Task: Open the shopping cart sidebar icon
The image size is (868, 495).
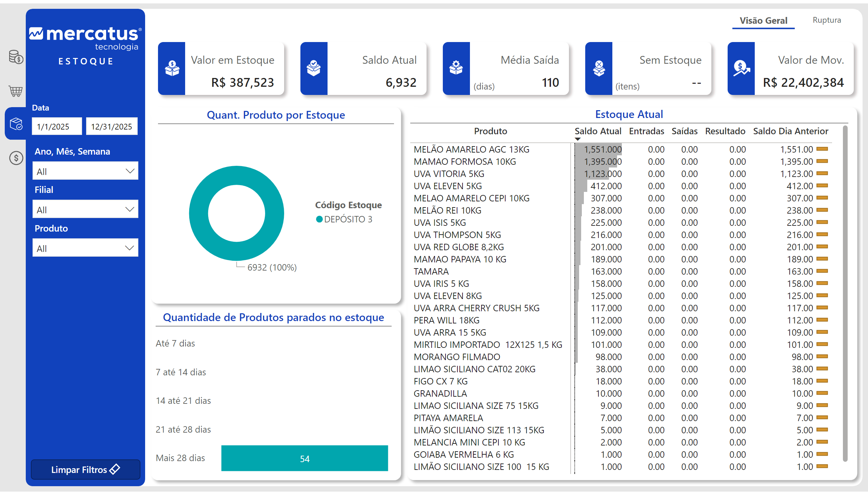Action: (x=16, y=91)
